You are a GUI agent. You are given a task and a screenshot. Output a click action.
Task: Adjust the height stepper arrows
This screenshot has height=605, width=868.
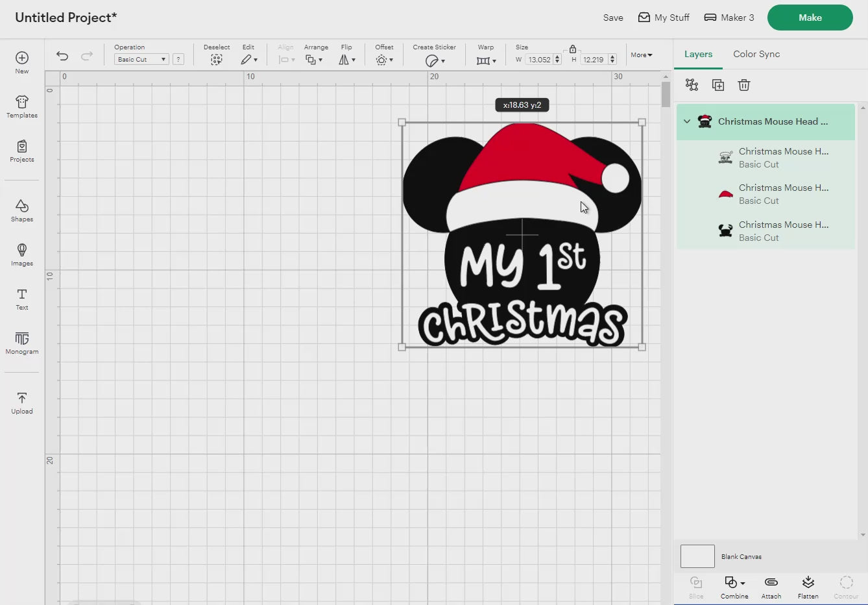tap(612, 60)
